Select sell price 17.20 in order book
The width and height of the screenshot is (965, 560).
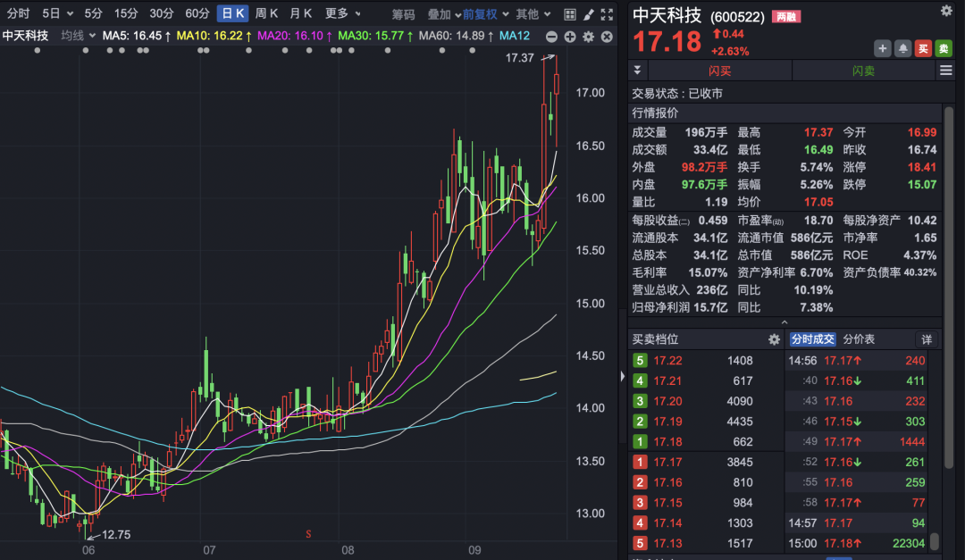coord(667,401)
